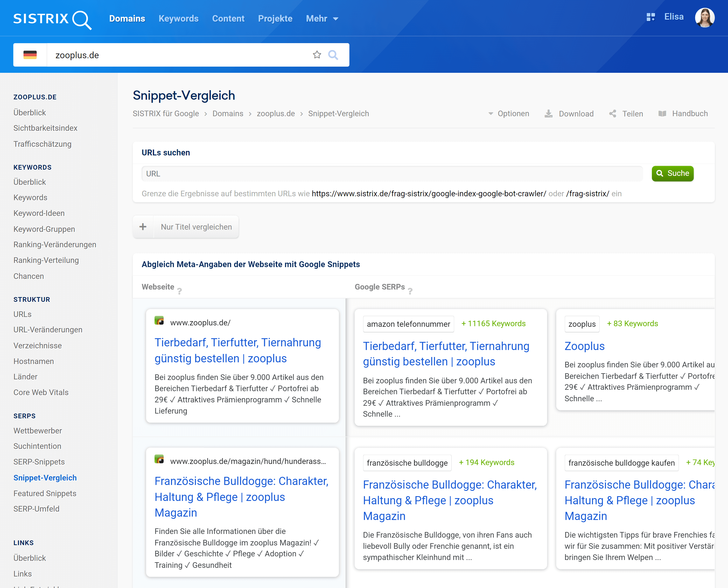Open the Zooplus SERP title link

pos(584,346)
